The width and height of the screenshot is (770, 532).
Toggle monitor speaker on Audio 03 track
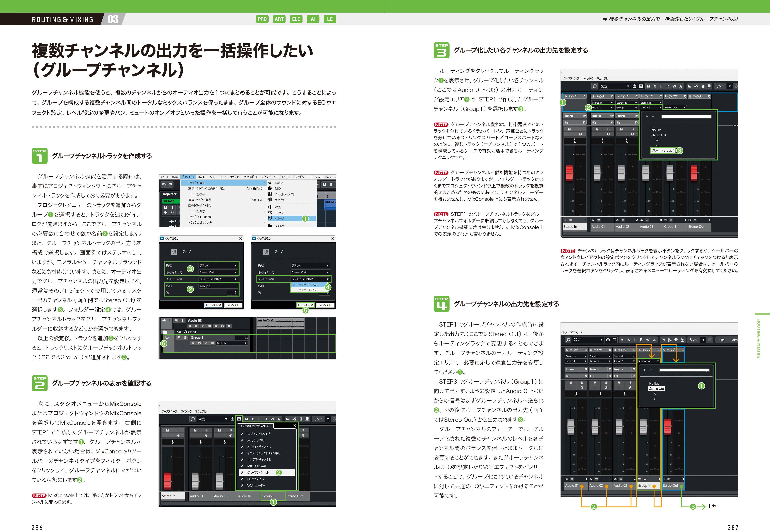coord(196,326)
